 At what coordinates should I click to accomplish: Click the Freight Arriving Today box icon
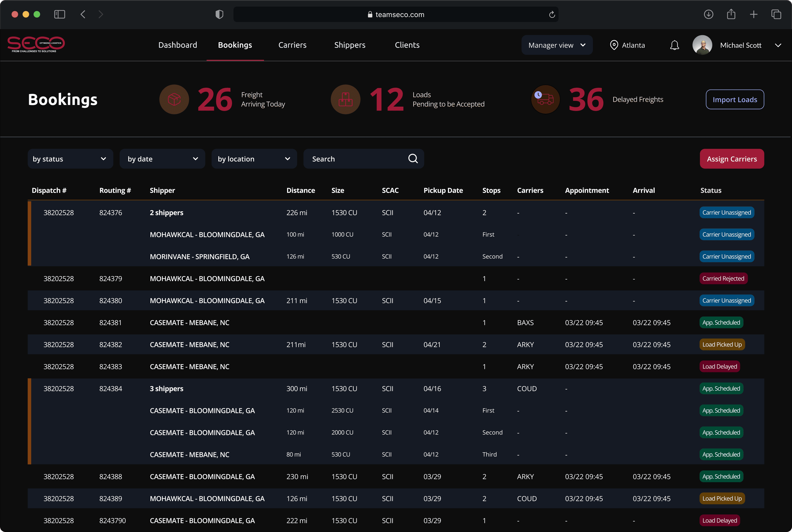174,99
